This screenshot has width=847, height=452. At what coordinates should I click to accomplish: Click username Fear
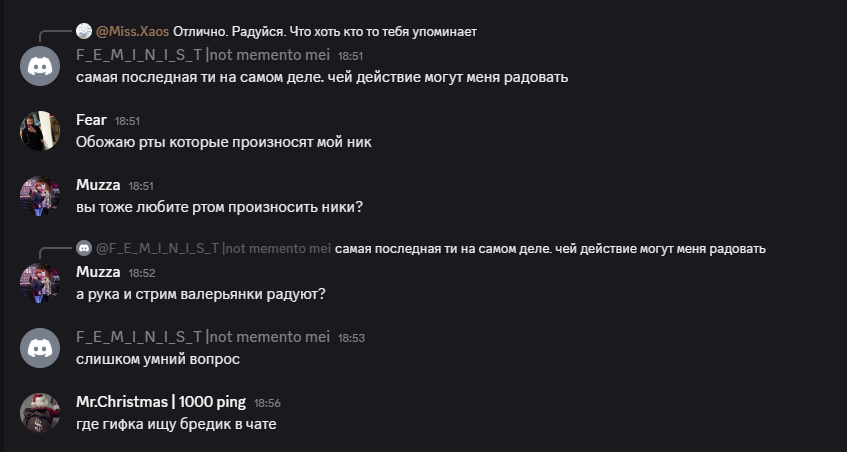[x=91, y=120]
